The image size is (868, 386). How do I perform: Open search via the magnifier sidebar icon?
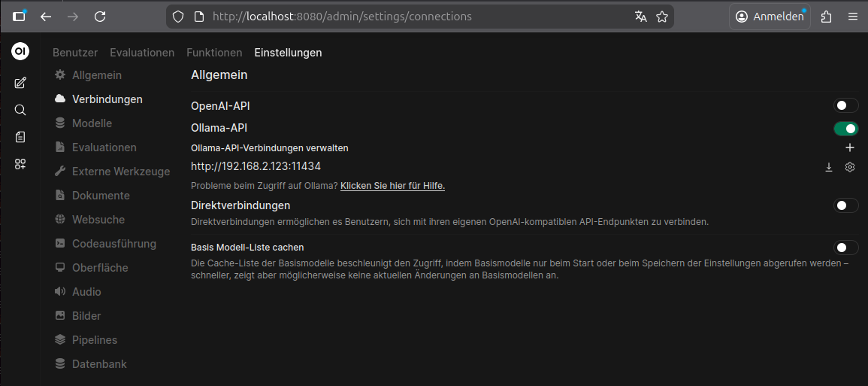click(20, 110)
